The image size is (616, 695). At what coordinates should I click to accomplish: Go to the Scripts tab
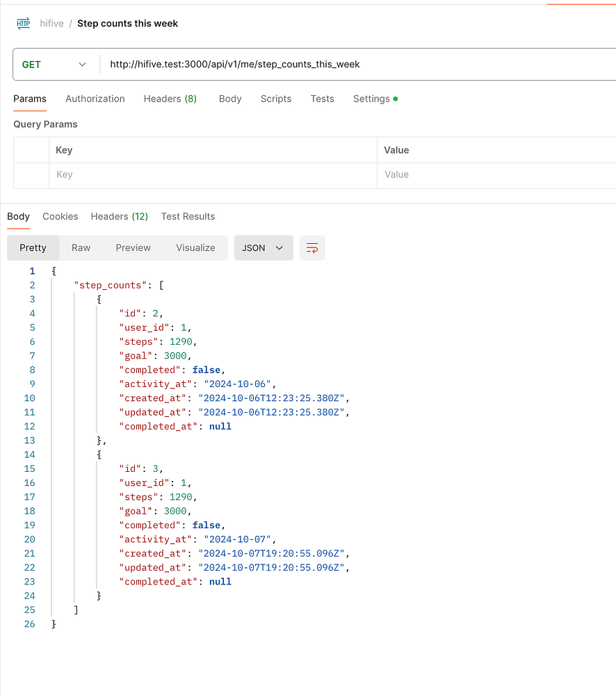[x=276, y=99]
